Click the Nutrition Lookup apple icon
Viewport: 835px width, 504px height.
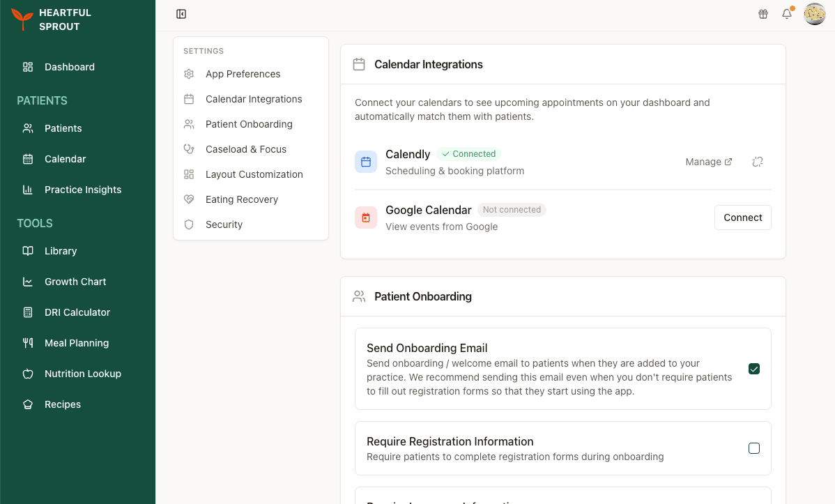28,374
